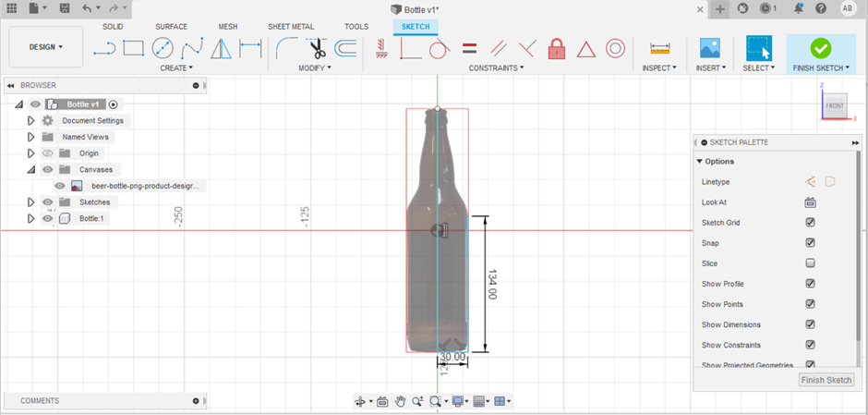Screen dimensions: 868x415
Task: Toggle the Snap checkbox
Action: point(811,243)
